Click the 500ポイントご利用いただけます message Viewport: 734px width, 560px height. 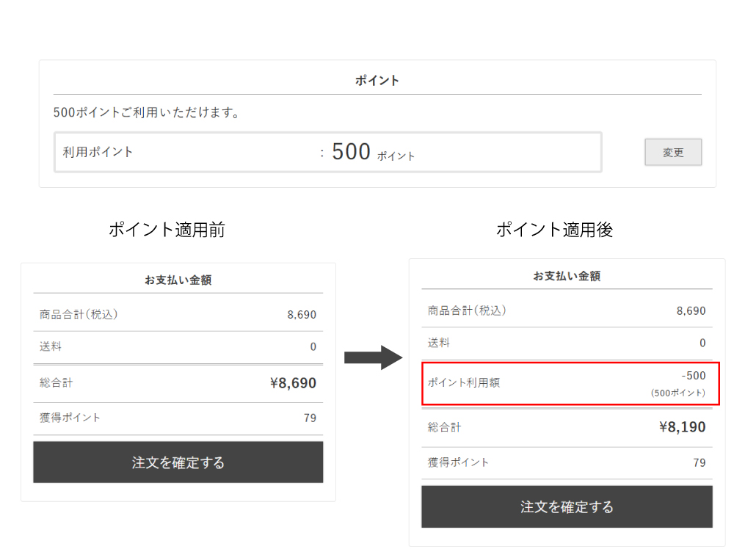[147, 113]
